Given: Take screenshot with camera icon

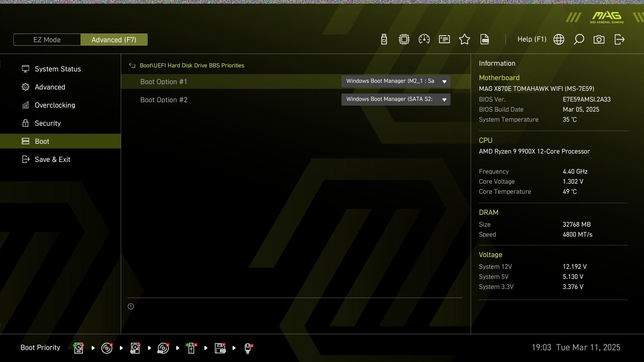Looking at the screenshot, I should click(x=599, y=40).
